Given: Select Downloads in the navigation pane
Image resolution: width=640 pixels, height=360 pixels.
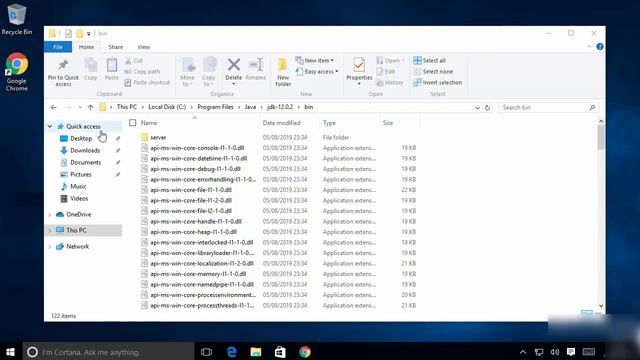Looking at the screenshot, I should [85, 150].
